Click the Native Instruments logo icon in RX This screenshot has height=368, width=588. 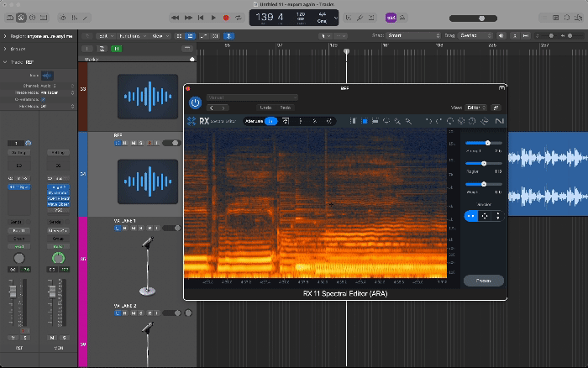click(499, 121)
